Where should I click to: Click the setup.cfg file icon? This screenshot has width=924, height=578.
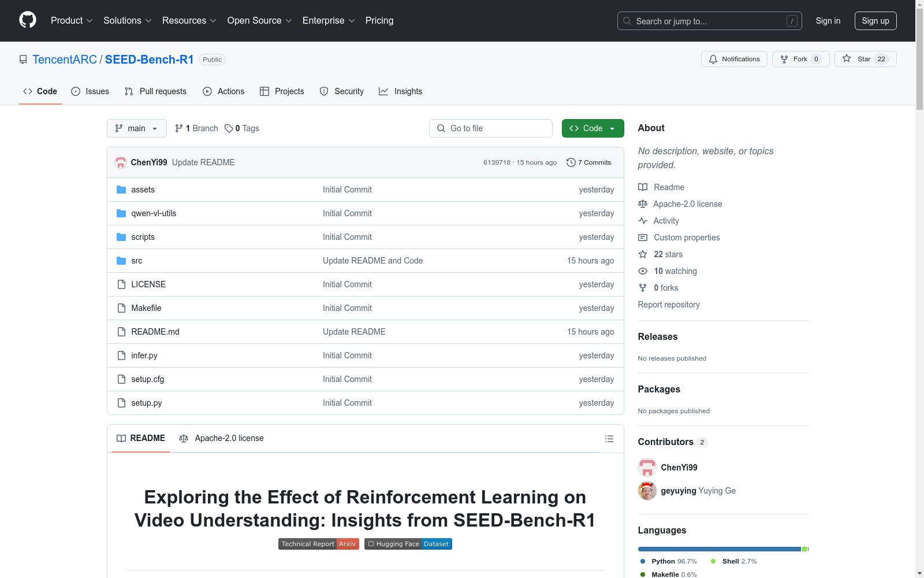click(121, 379)
